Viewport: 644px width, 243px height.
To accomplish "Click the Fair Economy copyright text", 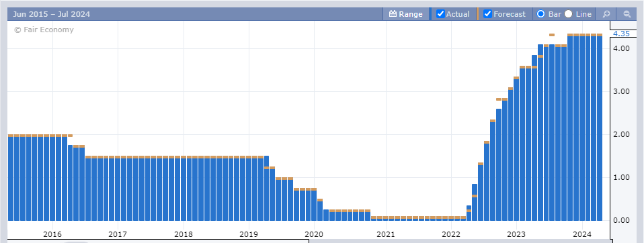I will [44, 30].
